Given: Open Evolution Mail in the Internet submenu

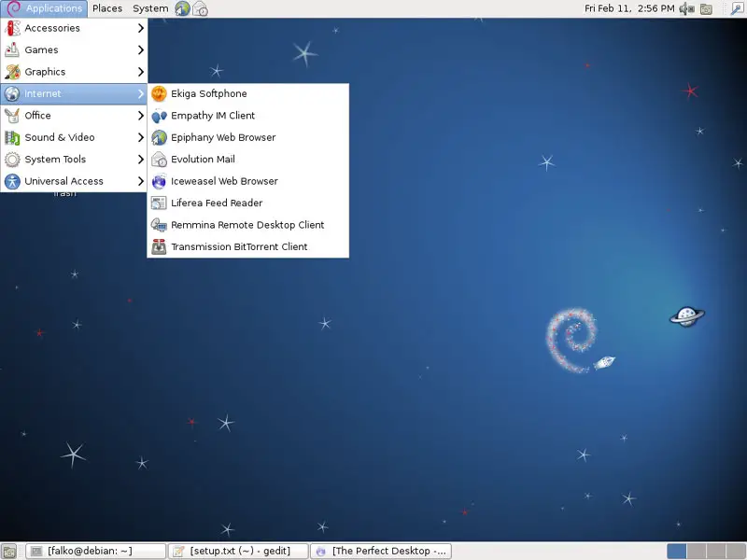Looking at the screenshot, I should (247, 159).
